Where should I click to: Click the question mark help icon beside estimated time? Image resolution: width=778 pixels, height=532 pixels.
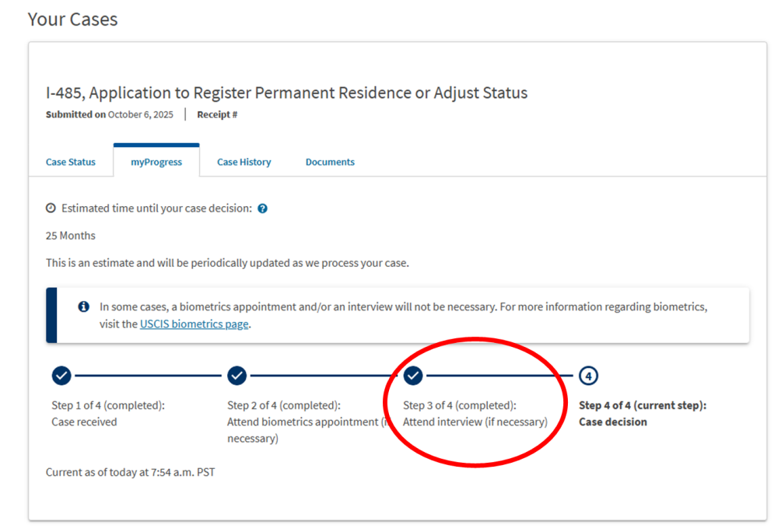(x=262, y=208)
